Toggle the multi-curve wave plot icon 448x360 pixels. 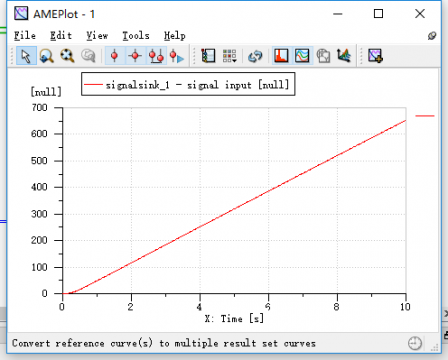(302, 56)
